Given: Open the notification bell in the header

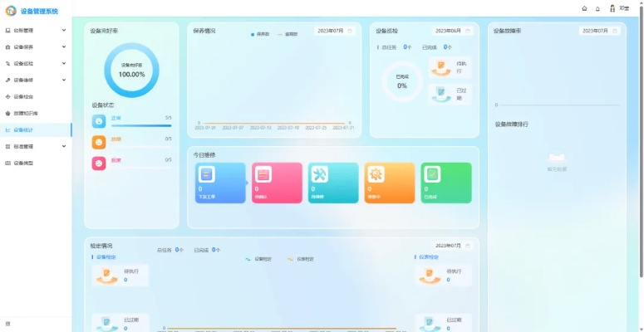Looking at the screenshot, I should [x=597, y=8].
